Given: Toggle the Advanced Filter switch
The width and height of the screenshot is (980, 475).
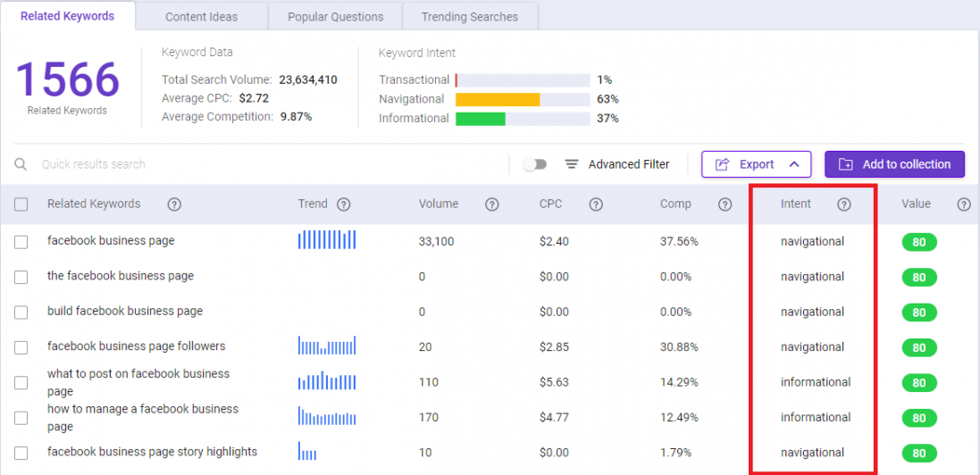Looking at the screenshot, I should coord(535,164).
